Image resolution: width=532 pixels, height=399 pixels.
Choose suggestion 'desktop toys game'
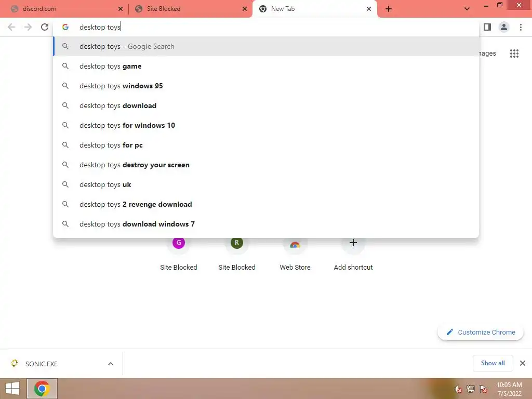point(267,66)
